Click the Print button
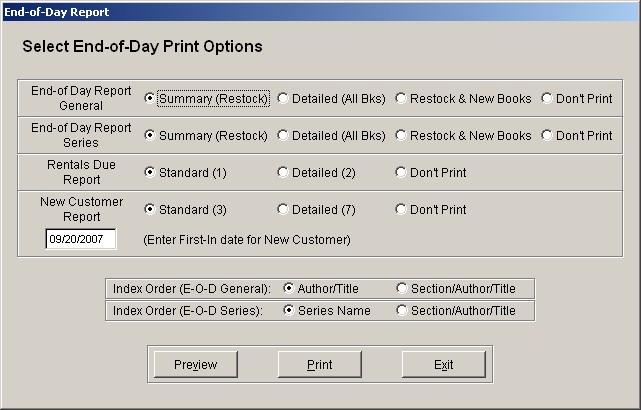 coord(320,364)
